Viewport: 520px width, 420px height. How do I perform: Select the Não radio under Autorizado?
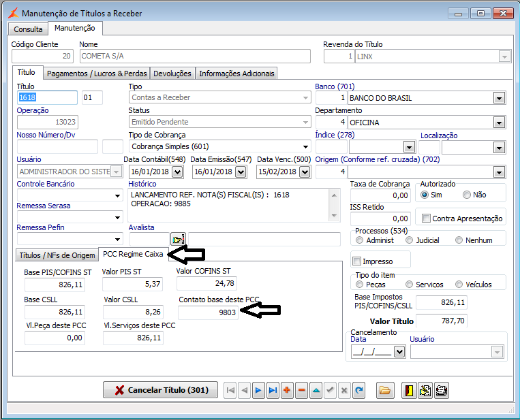point(467,195)
